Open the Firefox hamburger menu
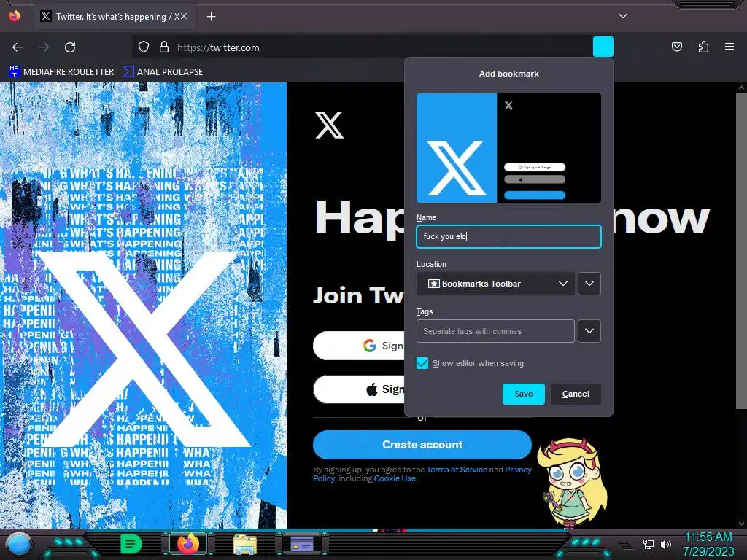Viewport: 747px width, 560px height. point(729,47)
